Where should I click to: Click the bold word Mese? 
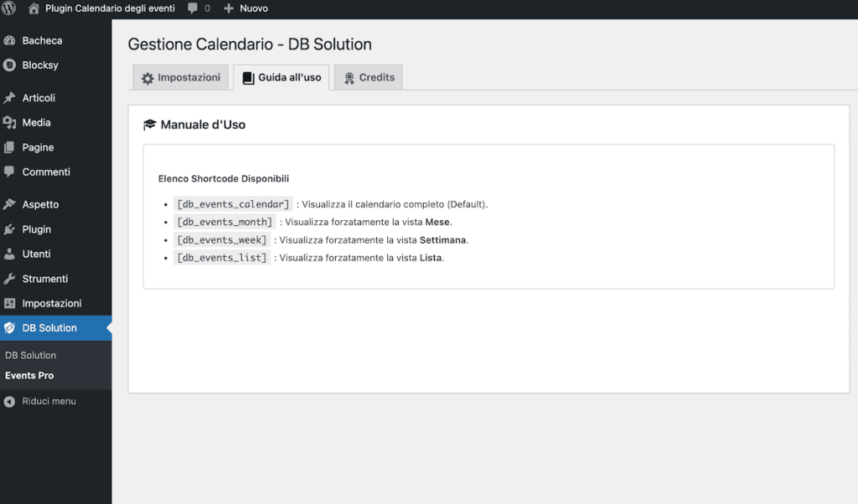(x=437, y=222)
